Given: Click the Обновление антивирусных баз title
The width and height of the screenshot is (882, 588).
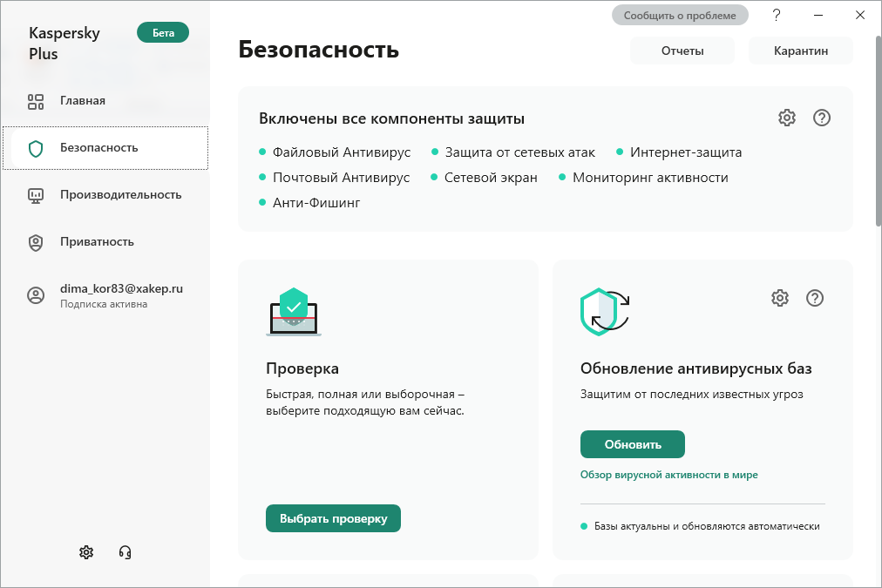Looking at the screenshot, I should [695, 368].
